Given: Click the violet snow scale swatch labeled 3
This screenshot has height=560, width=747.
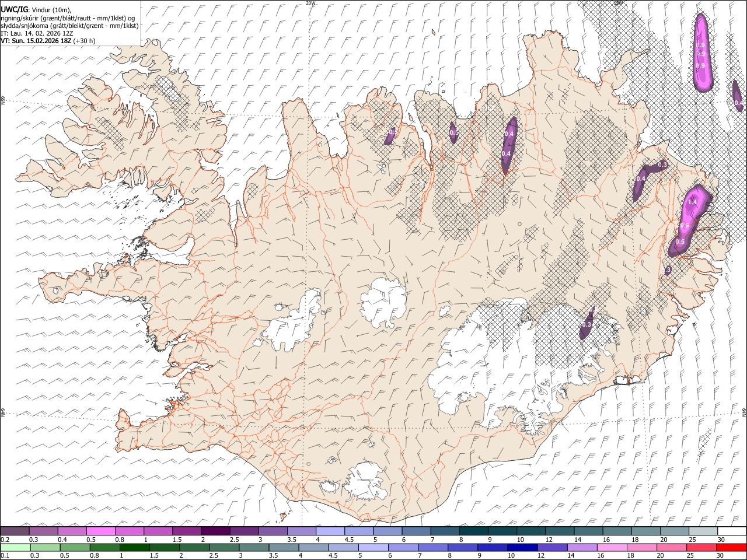Looking at the screenshot, I should click(x=273, y=531).
